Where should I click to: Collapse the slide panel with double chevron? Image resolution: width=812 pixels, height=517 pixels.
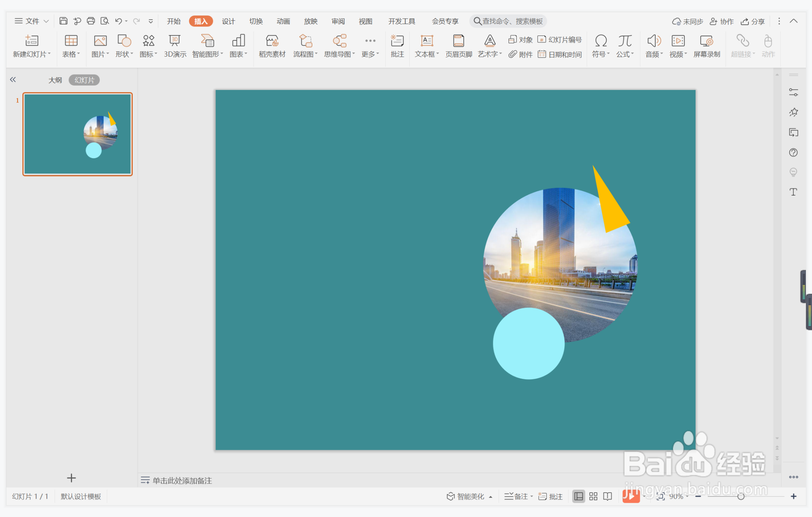13,80
